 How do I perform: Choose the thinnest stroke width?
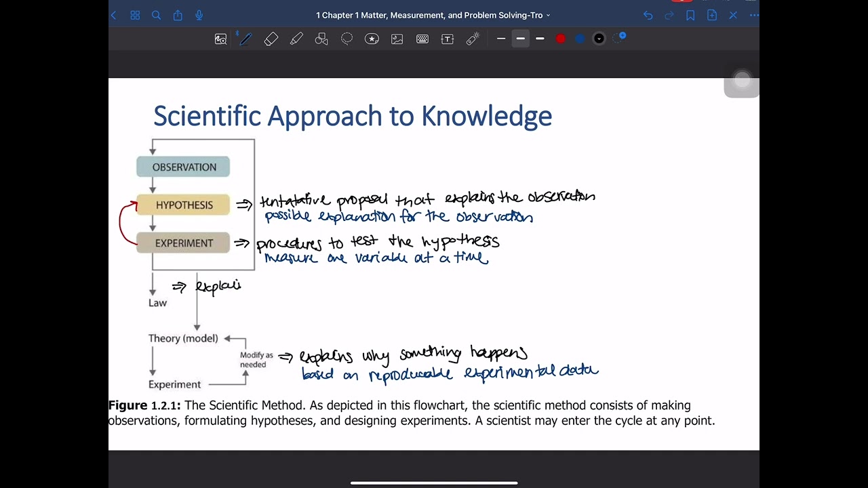tap(501, 39)
